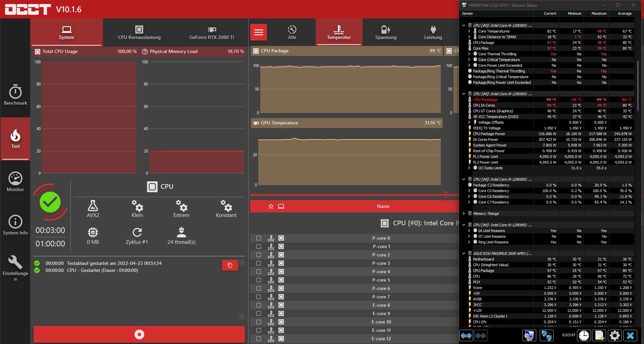Screen dimensions: 644x344
Task: Click the Maximum column header in HWiNFO
Action: [x=599, y=13]
